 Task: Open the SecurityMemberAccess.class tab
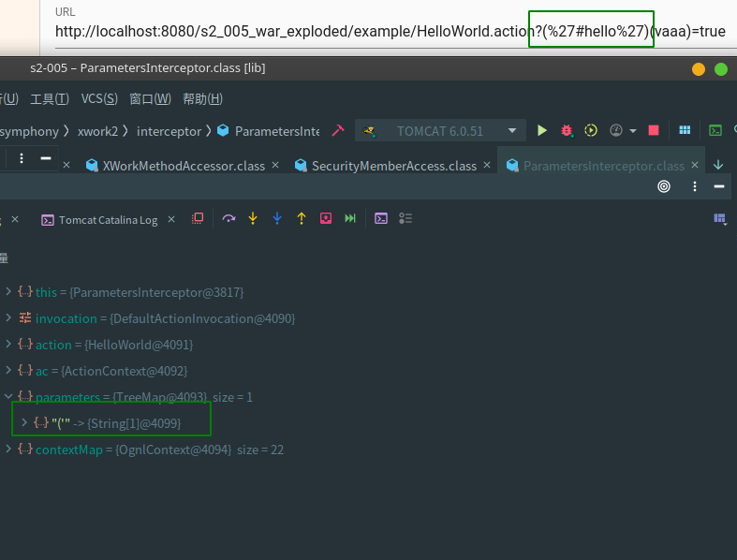(393, 166)
